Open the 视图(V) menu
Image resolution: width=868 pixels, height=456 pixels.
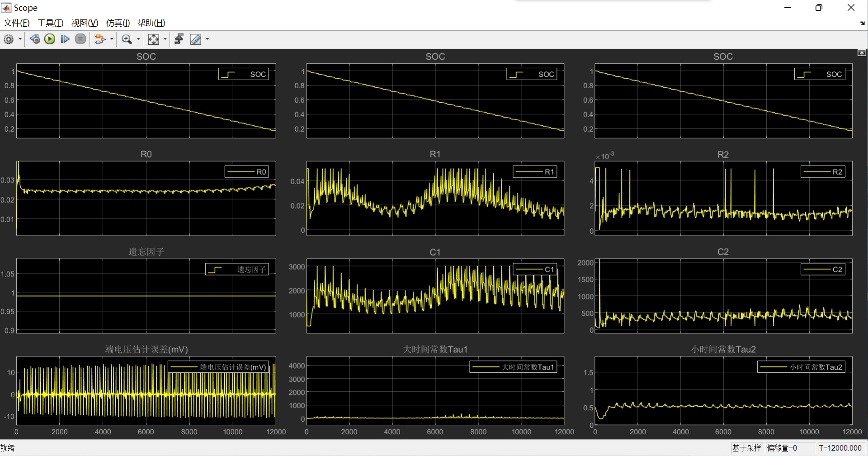85,23
